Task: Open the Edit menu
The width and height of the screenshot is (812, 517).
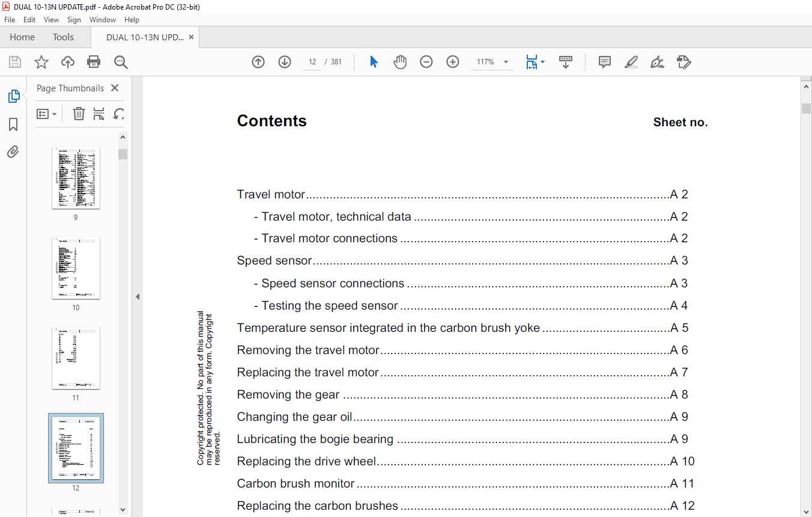Action: click(x=29, y=20)
